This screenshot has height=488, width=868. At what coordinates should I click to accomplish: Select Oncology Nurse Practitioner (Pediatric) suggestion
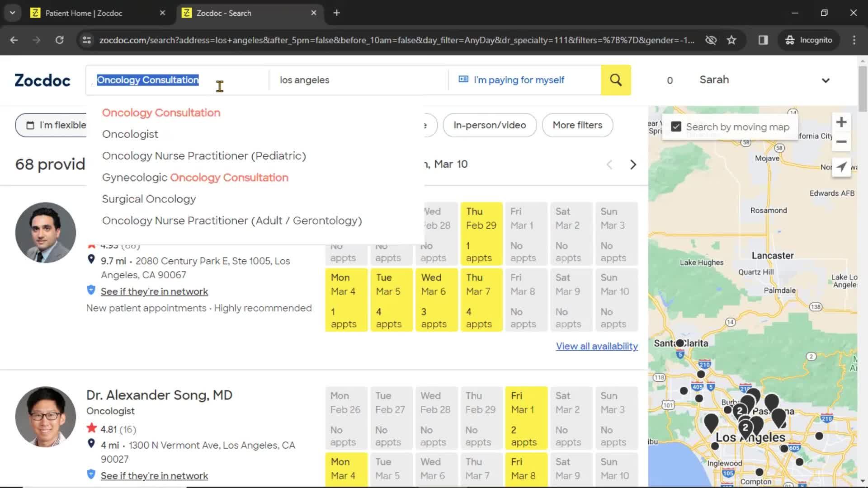(x=204, y=156)
